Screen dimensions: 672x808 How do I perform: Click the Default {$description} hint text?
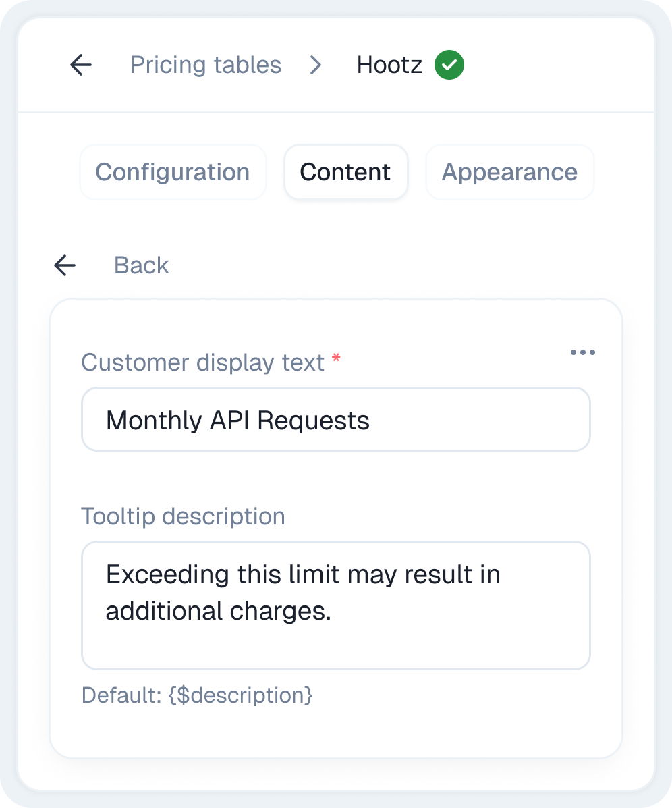click(197, 695)
